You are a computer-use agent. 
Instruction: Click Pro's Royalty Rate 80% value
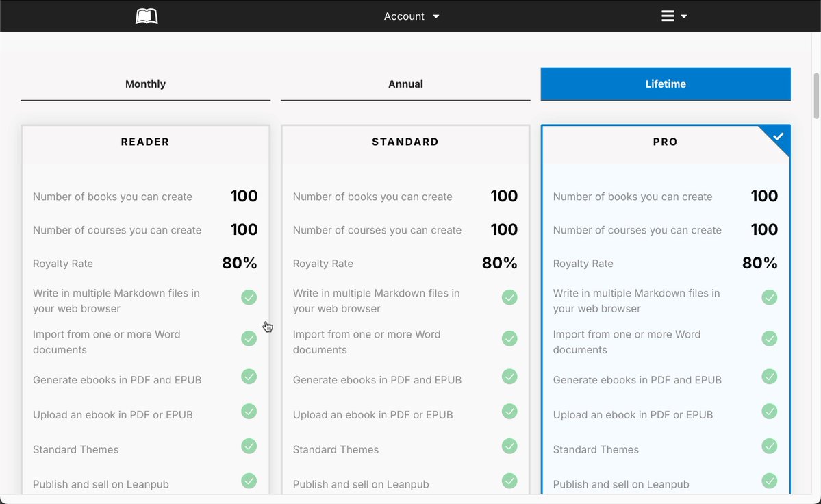click(760, 263)
